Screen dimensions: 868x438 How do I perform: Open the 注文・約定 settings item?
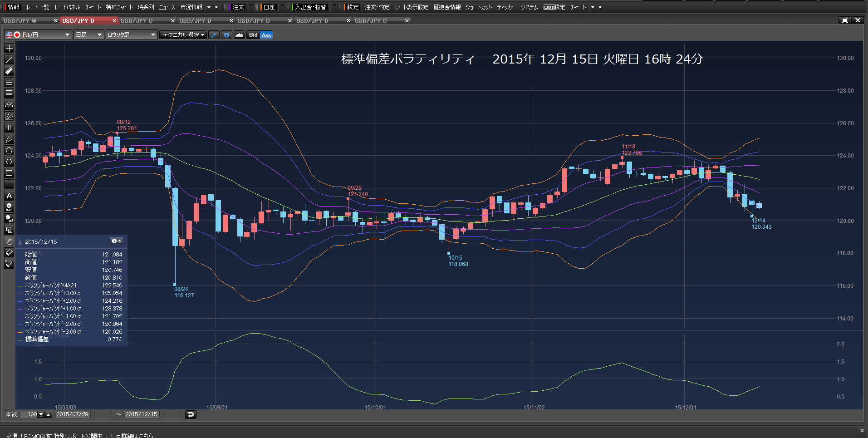[x=377, y=7]
